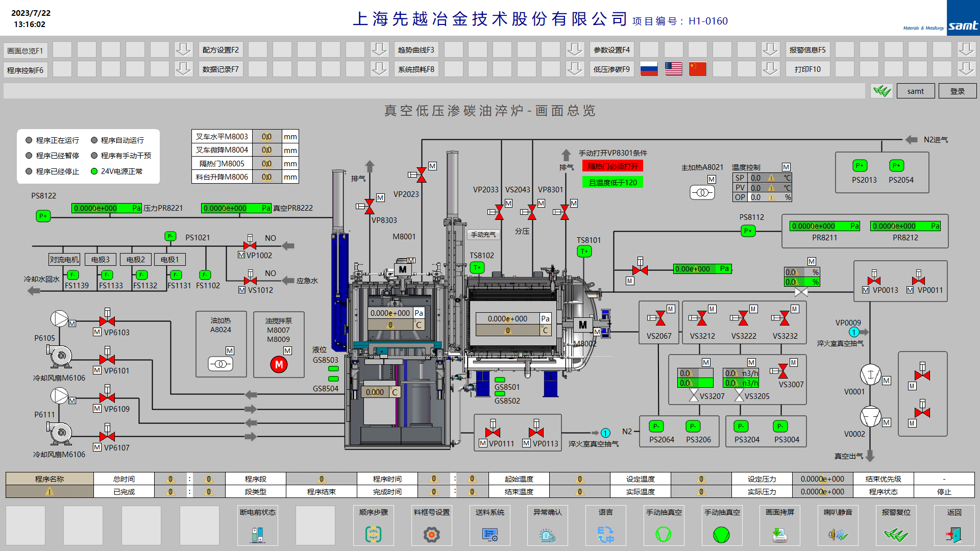Click 报警复位 alarm reset icon
Image resolution: width=980 pixels, height=551 pixels.
click(x=896, y=534)
